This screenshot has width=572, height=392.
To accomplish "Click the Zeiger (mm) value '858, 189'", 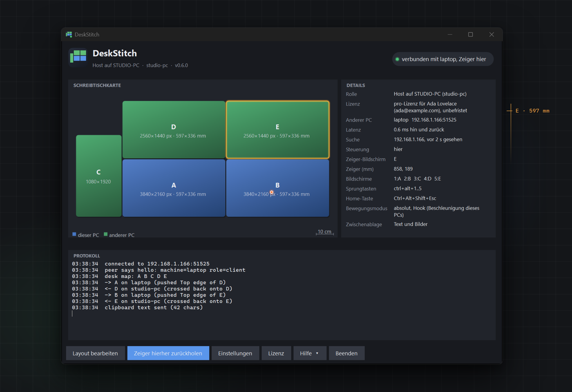I will [403, 169].
